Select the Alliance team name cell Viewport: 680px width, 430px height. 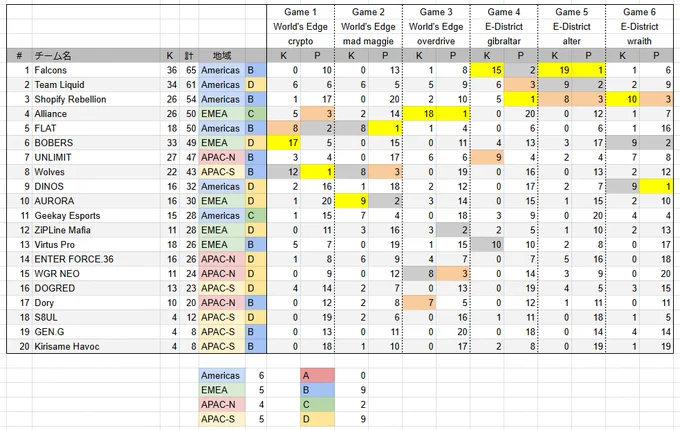coord(96,114)
